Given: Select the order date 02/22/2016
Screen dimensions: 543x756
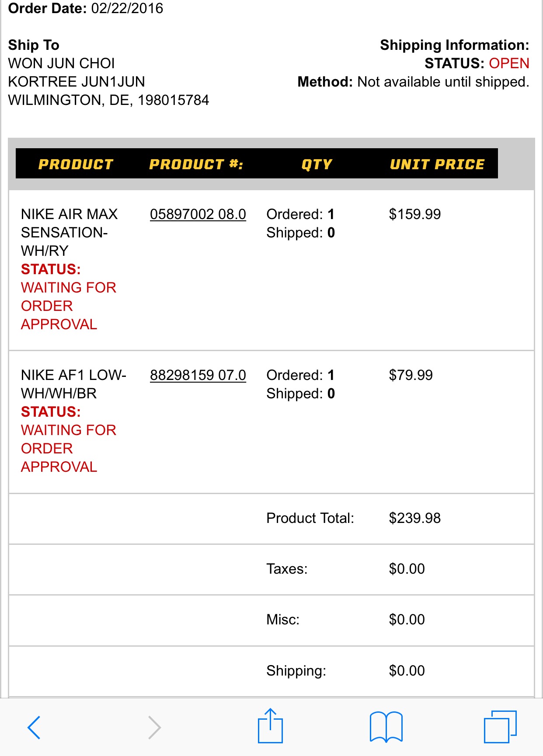Looking at the screenshot, I should (x=127, y=8).
